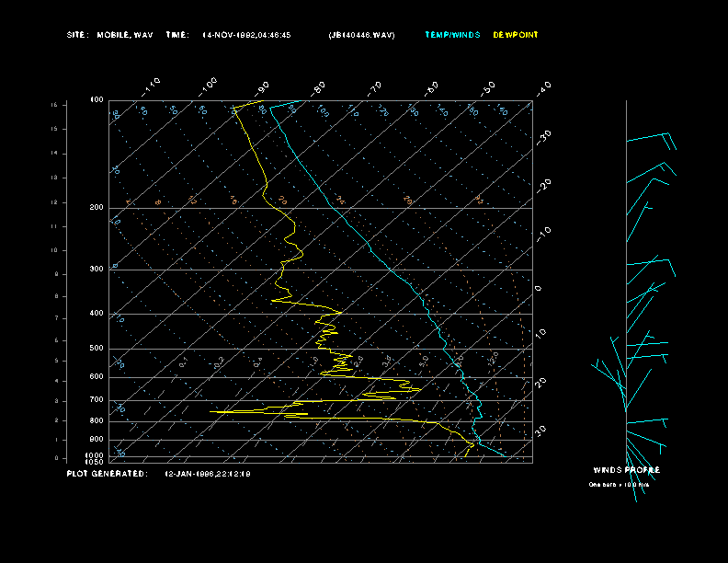Click the 1000 pressure level label

(95, 455)
